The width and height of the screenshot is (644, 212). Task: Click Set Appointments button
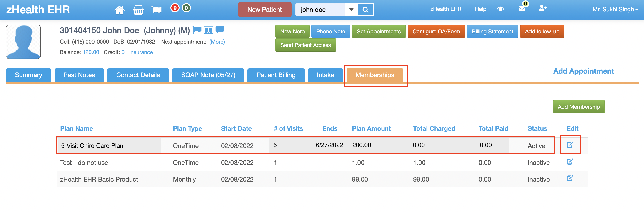pos(379,32)
